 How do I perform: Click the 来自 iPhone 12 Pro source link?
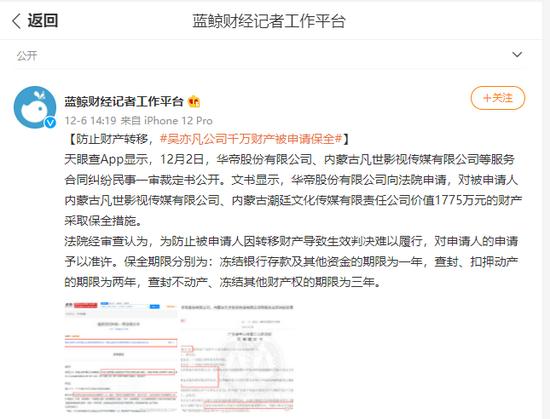(x=167, y=121)
